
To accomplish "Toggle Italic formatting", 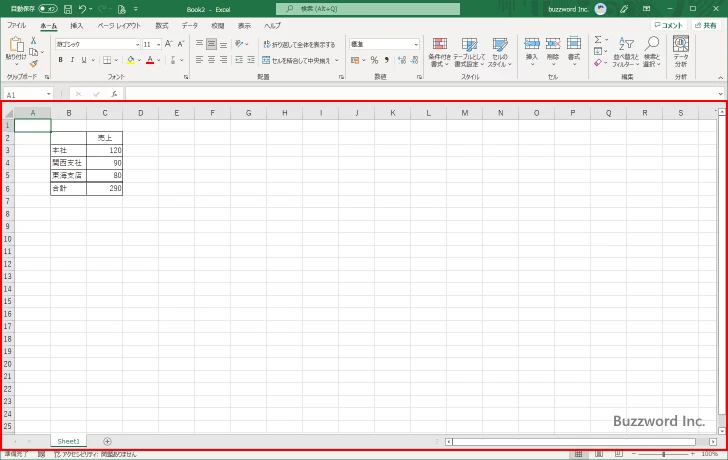I will 72,60.
